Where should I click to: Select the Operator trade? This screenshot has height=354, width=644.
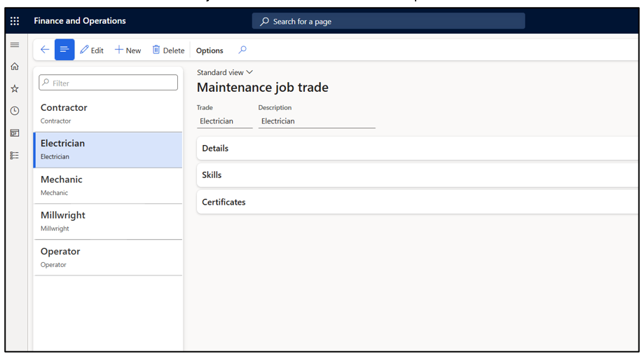pos(109,257)
